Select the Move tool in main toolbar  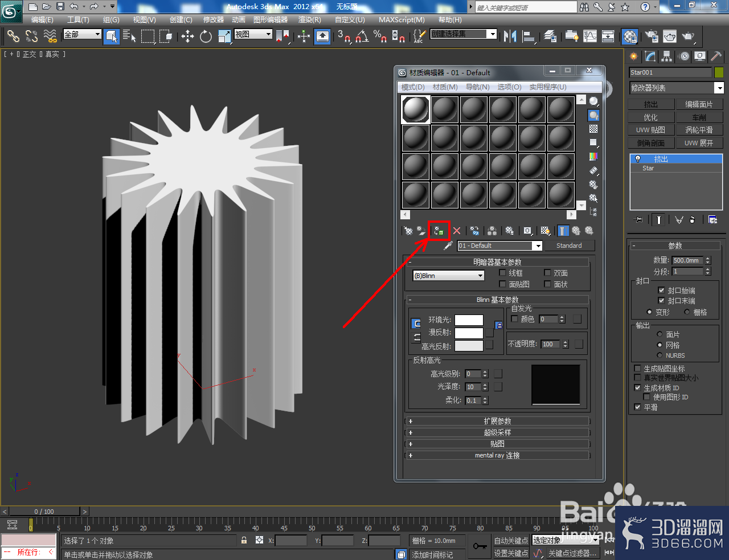coord(187,36)
